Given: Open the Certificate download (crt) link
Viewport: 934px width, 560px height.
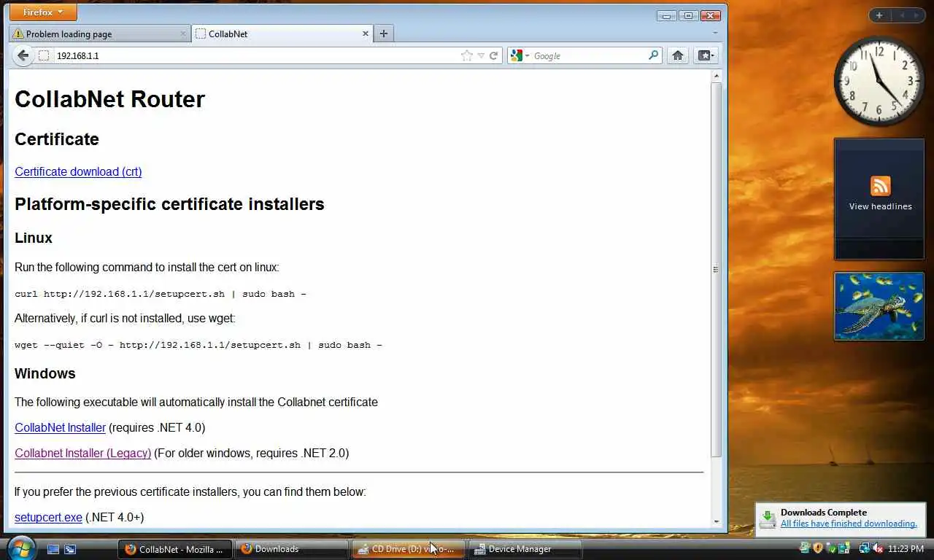Looking at the screenshot, I should pos(78,171).
